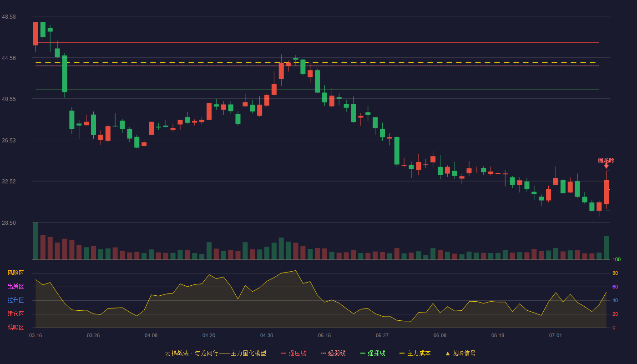Screen dimensions: 637x364
Task: Select the 05-27 date axis label
Action: (382, 335)
